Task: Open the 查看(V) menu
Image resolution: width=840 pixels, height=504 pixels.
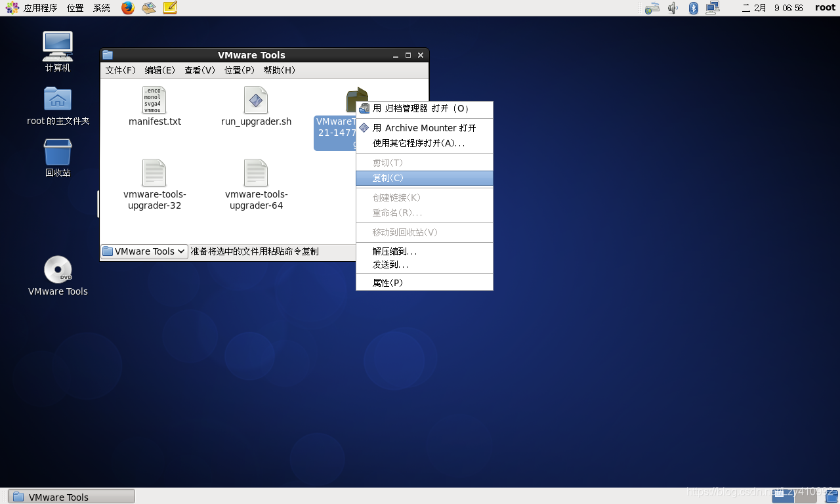Action: [199, 70]
